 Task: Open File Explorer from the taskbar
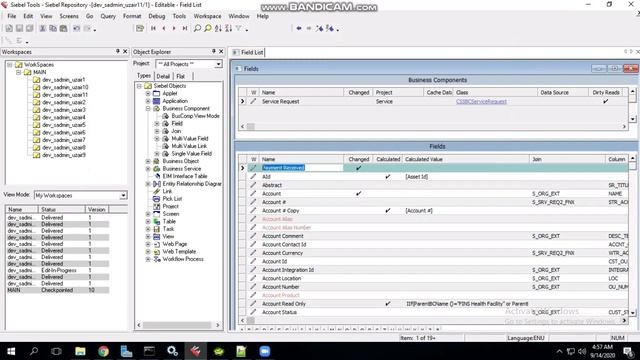[80, 351]
